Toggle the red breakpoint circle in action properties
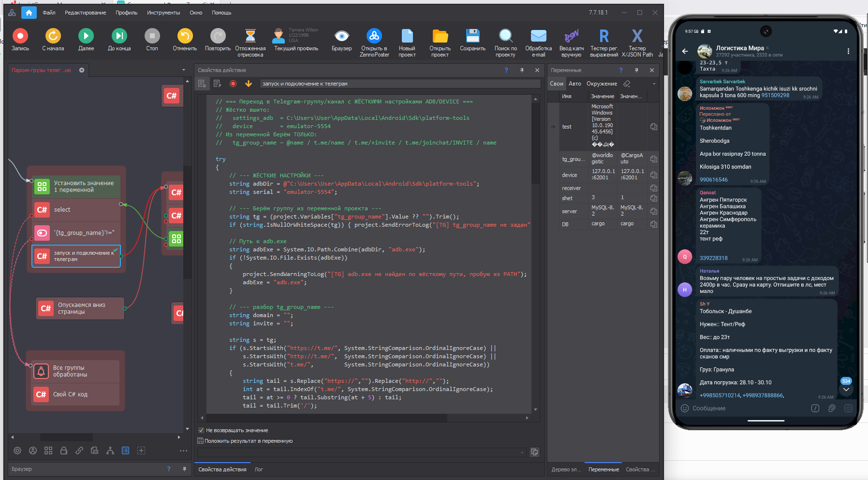Viewport: 868px width, 480px height. point(233,84)
